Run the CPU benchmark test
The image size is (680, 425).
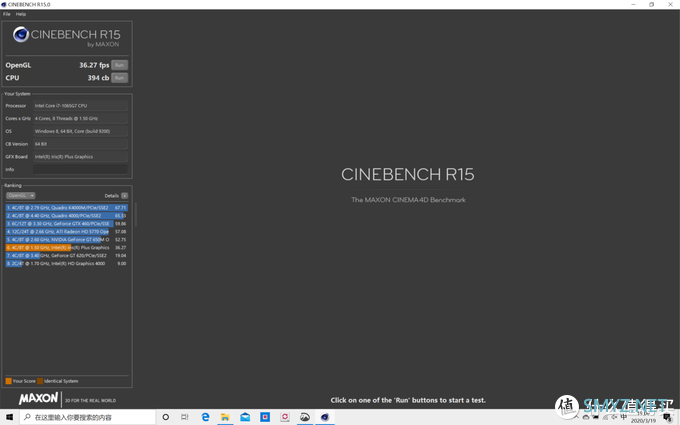[119, 78]
